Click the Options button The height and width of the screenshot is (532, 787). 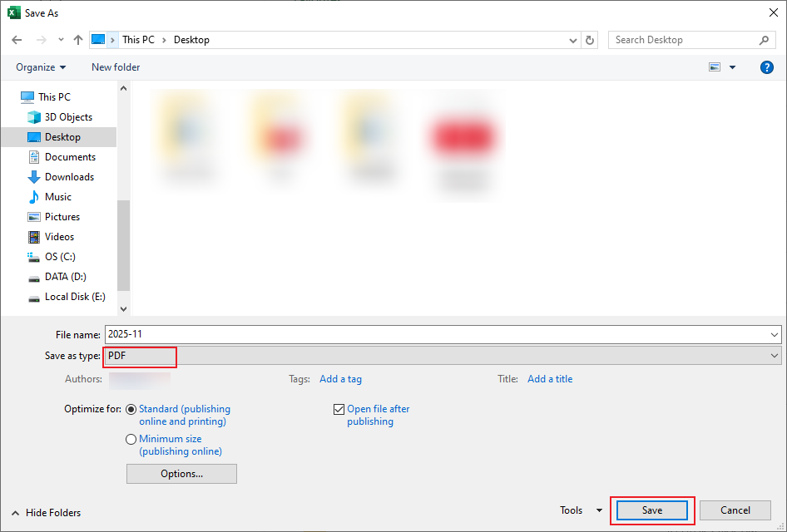tap(181, 474)
